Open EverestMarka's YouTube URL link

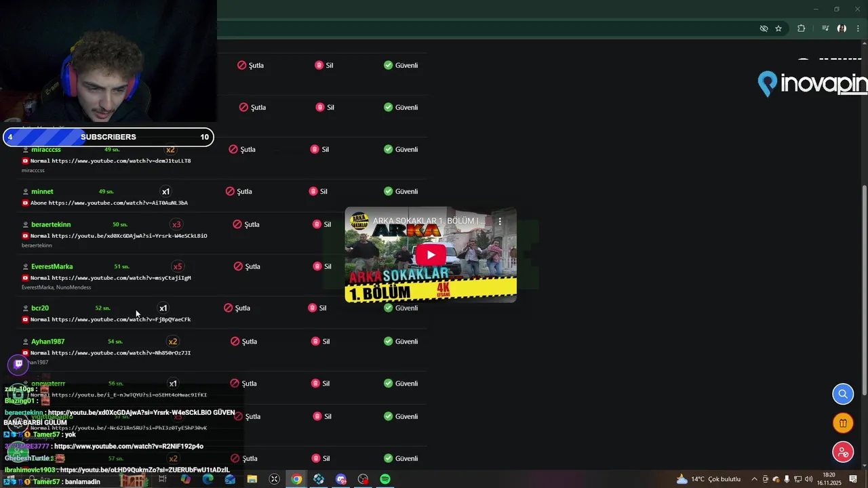click(x=121, y=278)
